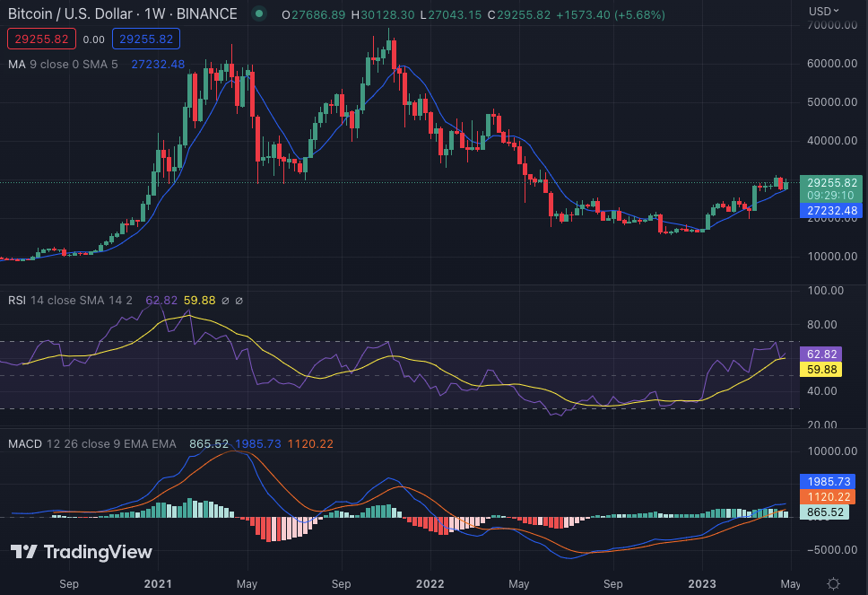
Task: Open the USD currency dropdown
Action: (824, 11)
